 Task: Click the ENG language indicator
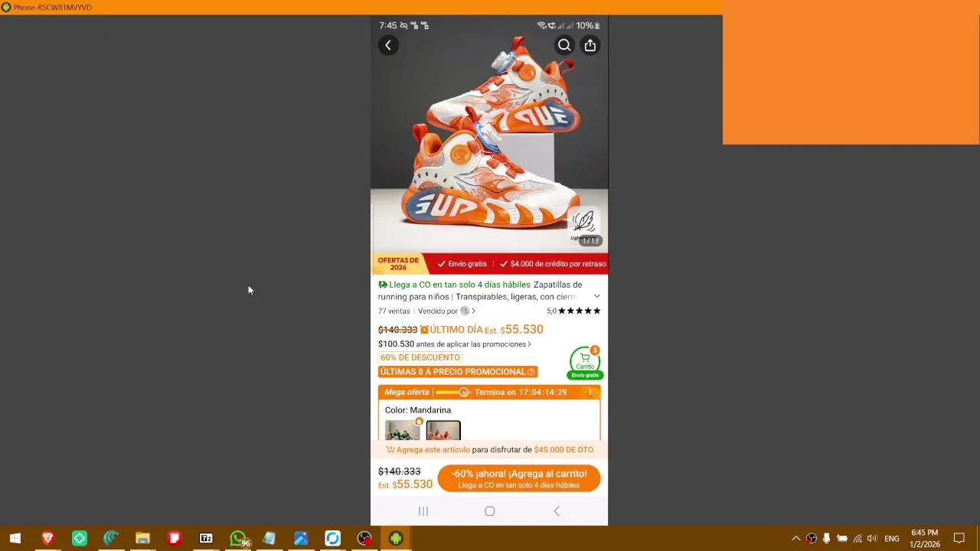click(x=892, y=539)
